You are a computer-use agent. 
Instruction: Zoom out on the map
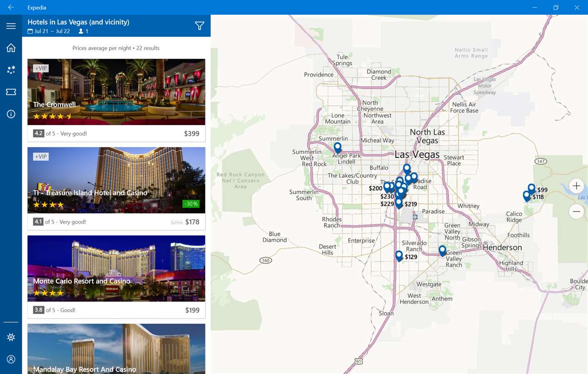tap(576, 212)
